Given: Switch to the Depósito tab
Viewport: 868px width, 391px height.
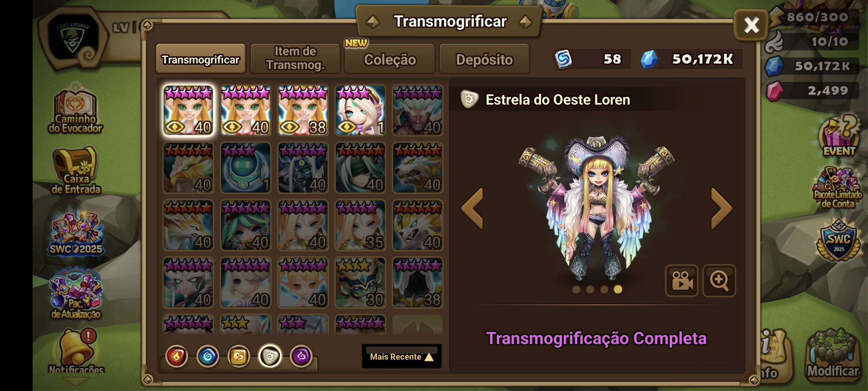Looking at the screenshot, I should pyautogui.click(x=484, y=59).
